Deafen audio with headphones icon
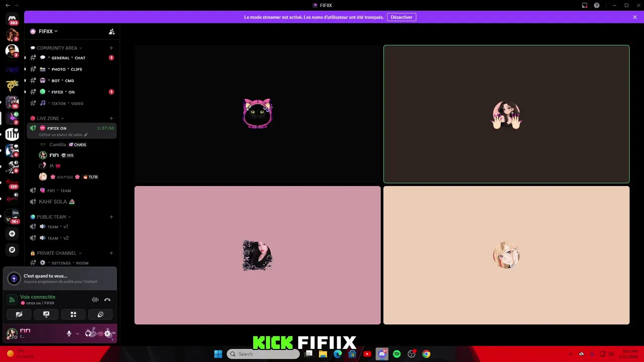The image size is (644, 362). point(89,333)
